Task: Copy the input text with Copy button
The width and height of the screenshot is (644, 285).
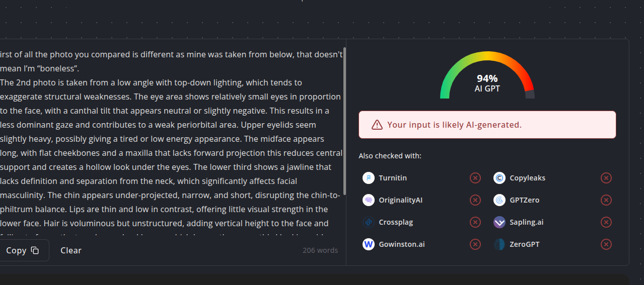Action: 23,250
